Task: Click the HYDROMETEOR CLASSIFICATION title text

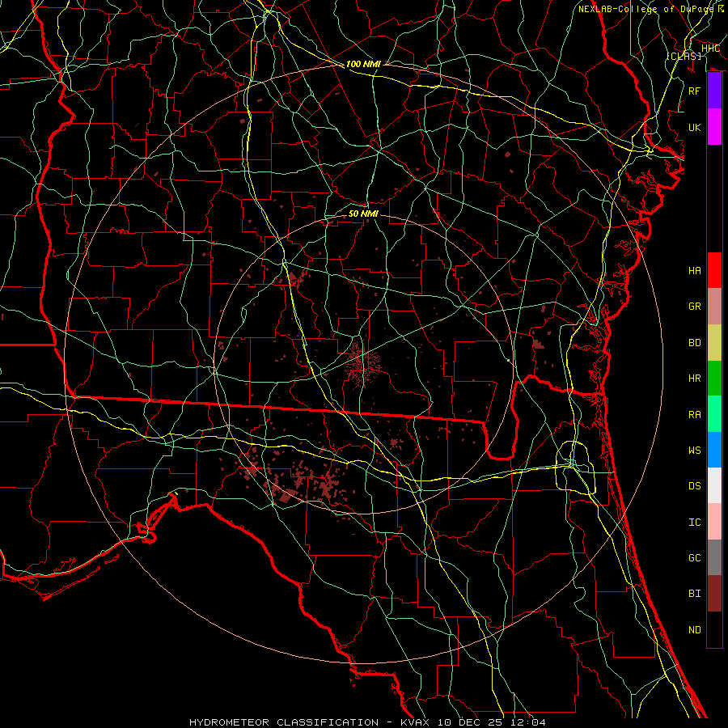Action: pyautogui.click(x=284, y=722)
